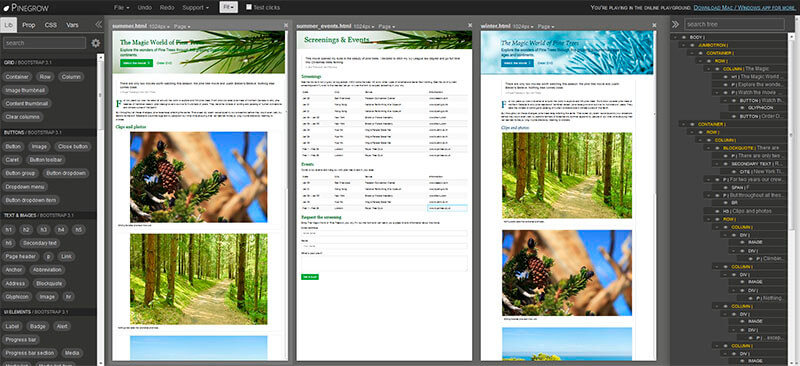Click the library search field
The width and height of the screenshot is (800, 366).
pos(45,43)
